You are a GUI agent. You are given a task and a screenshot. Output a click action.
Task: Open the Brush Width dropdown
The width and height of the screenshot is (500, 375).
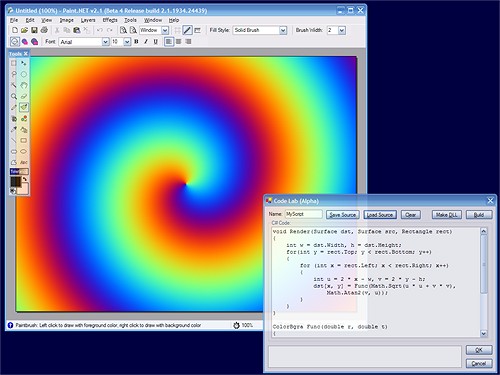click(x=342, y=30)
